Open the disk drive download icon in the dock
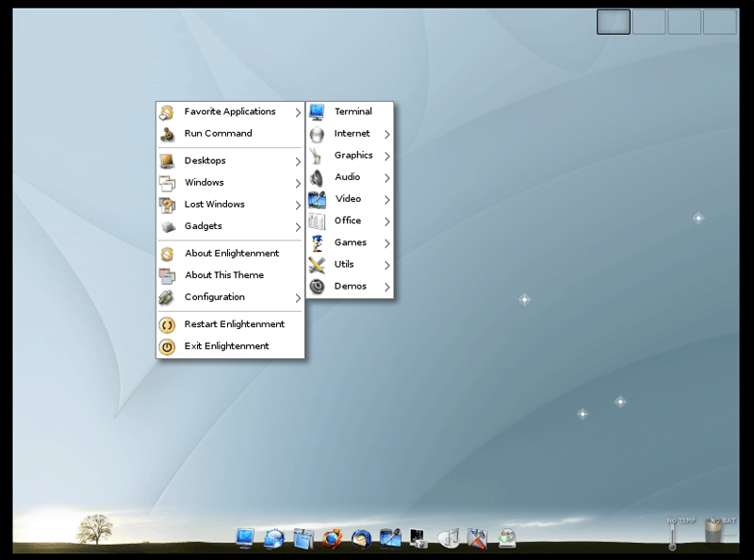754x560 pixels. [507, 538]
